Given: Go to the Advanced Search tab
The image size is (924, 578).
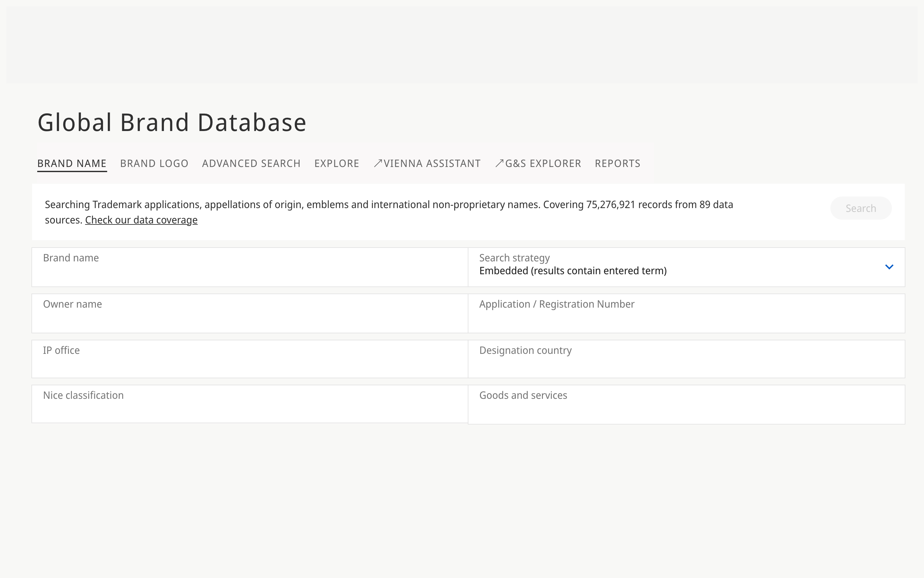Looking at the screenshot, I should 251,164.
